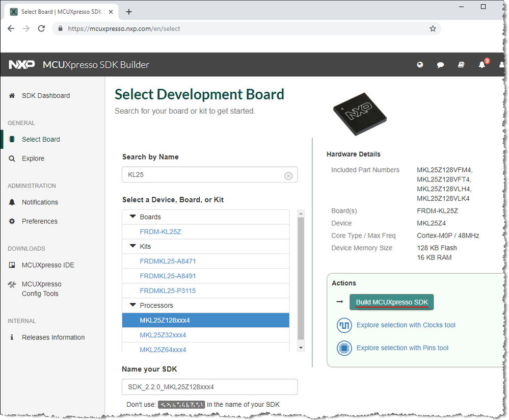The height and width of the screenshot is (420, 509).
Task: Open Notifications under Administration
Action: click(x=40, y=202)
